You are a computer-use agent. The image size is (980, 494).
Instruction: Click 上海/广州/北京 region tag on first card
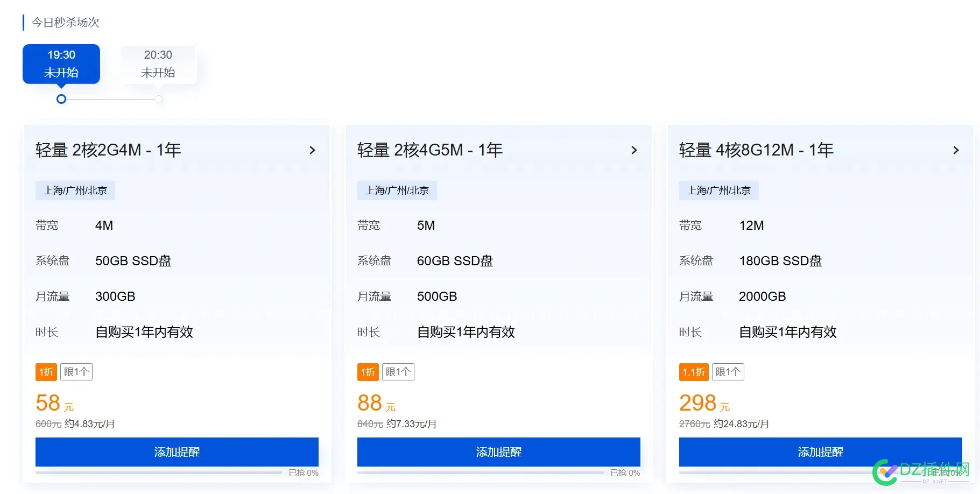[x=75, y=190]
